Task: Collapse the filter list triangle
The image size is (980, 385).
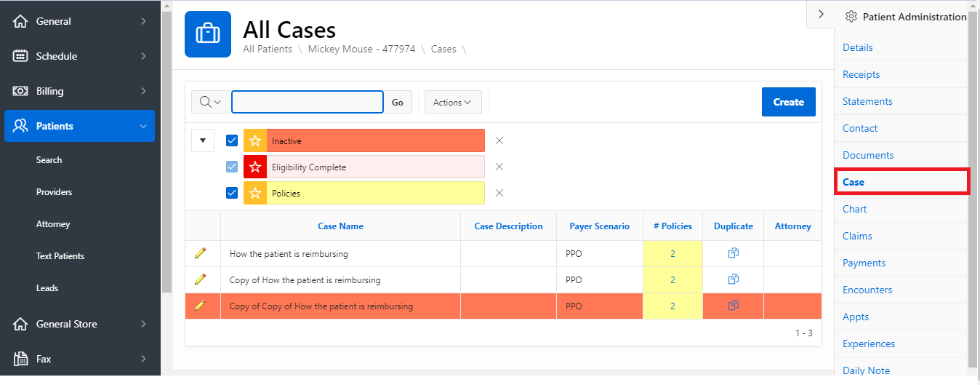Action: 203,140
